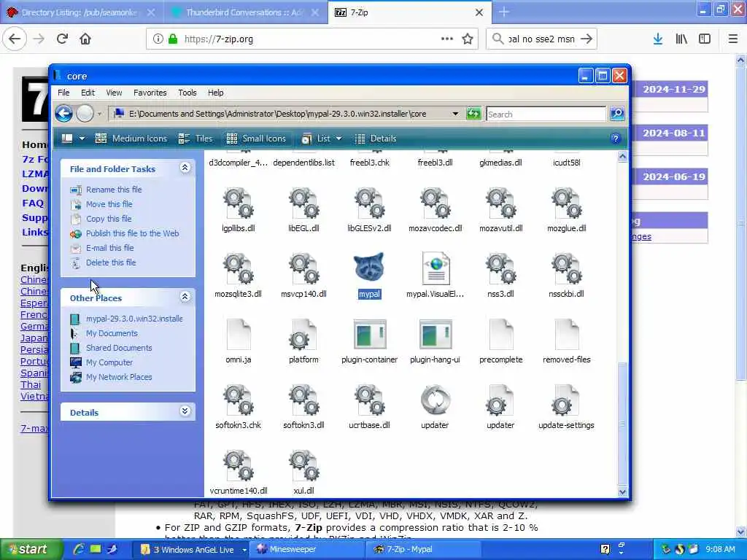Viewport: 747px width, 560px height.
Task: Select the xul.dll file icon
Action: 303,466
